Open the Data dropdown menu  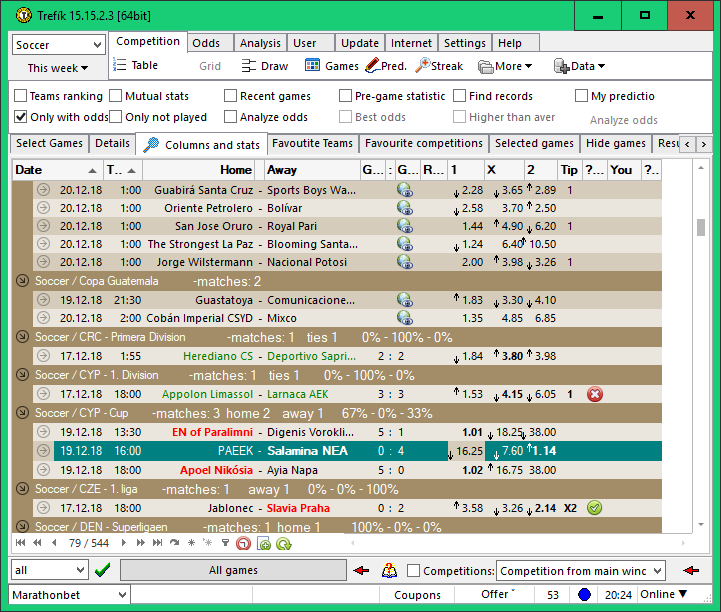tap(580, 66)
